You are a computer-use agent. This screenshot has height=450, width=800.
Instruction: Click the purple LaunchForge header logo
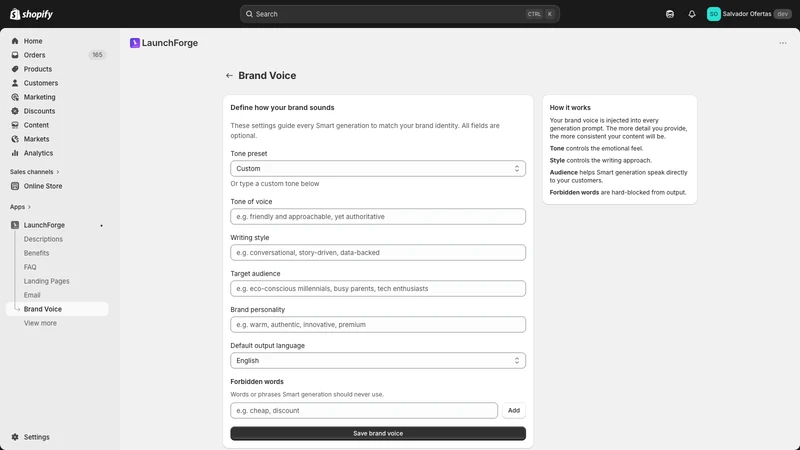(135, 43)
